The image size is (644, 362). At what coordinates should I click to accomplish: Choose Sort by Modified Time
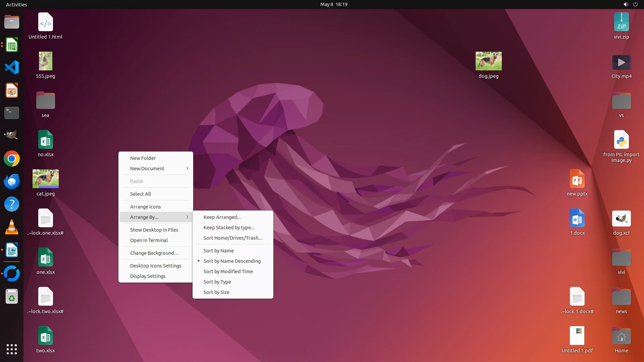228,271
